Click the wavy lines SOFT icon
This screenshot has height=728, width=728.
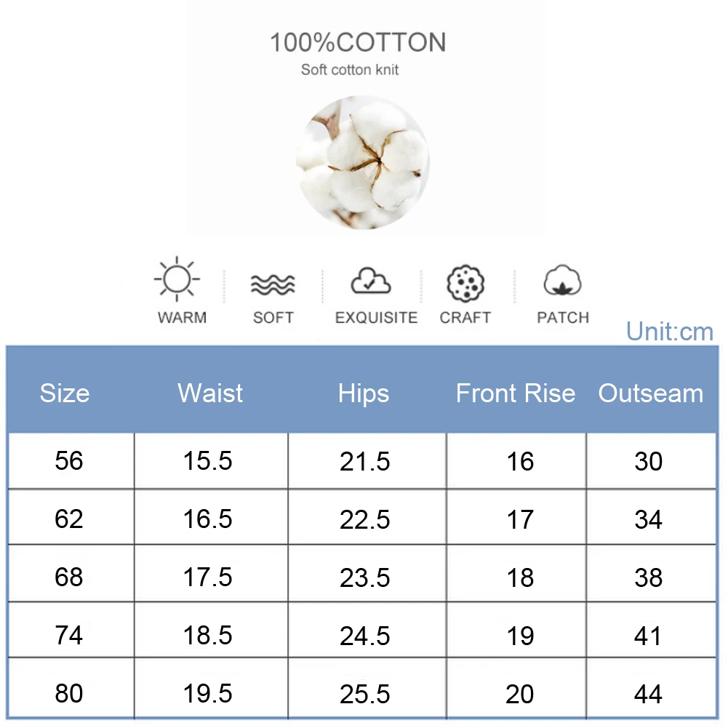pos(273,284)
